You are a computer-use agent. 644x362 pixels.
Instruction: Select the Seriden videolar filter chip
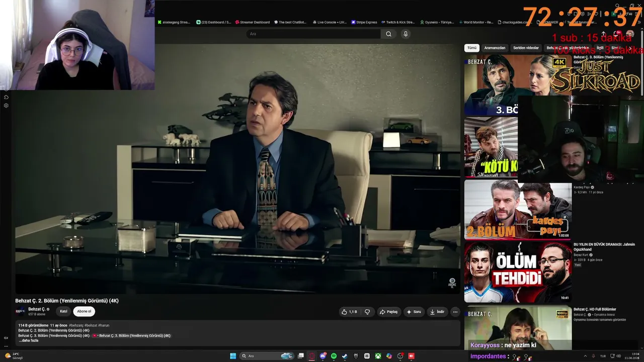click(x=526, y=48)
